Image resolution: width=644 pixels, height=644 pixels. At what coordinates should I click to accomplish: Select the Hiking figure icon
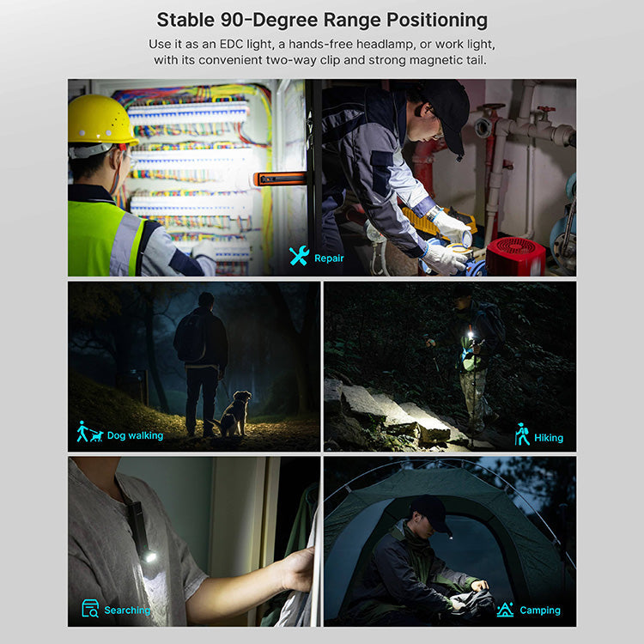click(522, 434)
